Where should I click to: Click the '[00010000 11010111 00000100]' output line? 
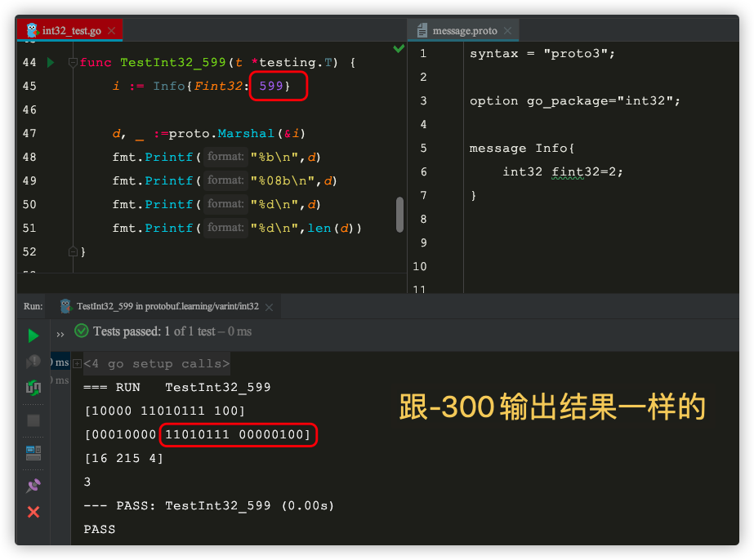pos(197,434)
